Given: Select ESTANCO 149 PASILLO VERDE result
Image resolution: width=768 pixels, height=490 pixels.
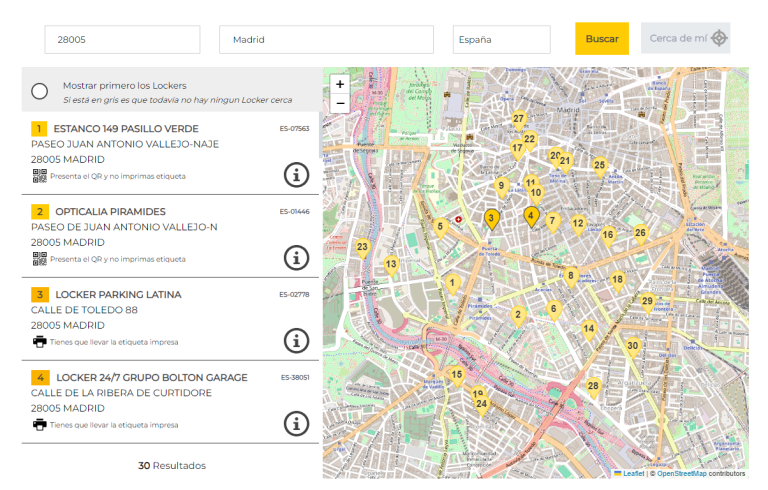Looking at the screenshot, I should coord(126,129).
